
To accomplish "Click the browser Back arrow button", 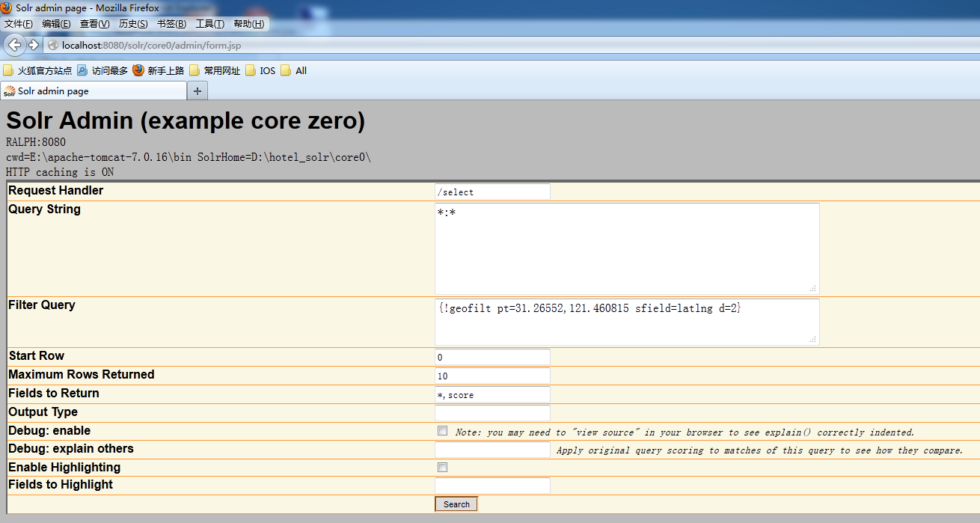I will (14, 45).
